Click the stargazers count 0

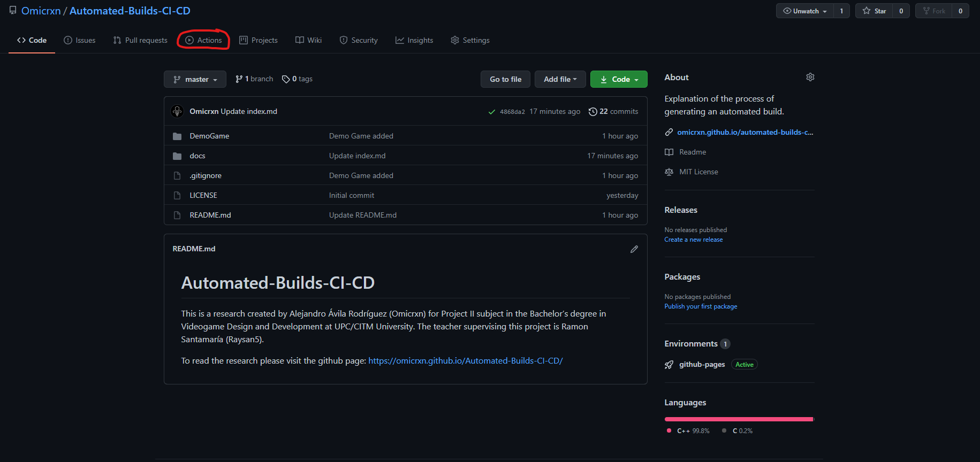point(901,11)
